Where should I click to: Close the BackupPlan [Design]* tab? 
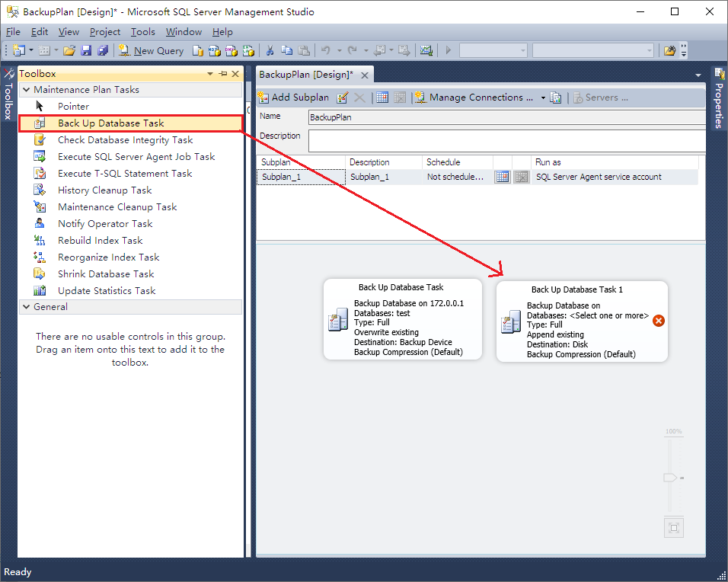pyautogui.click(x=365, y=75)
